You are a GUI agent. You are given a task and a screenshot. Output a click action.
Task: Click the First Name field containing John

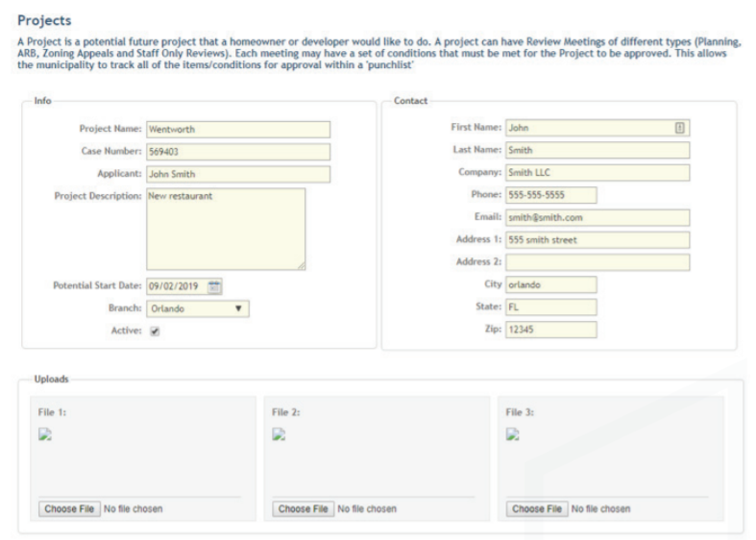click(597, 128)
